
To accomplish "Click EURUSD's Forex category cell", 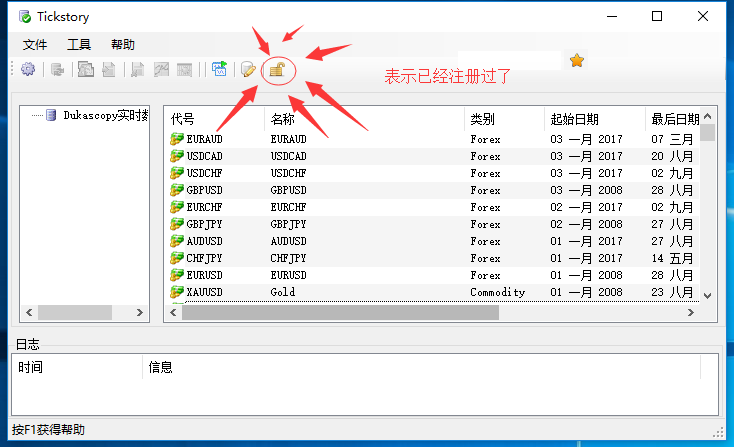I will point(485,275).
